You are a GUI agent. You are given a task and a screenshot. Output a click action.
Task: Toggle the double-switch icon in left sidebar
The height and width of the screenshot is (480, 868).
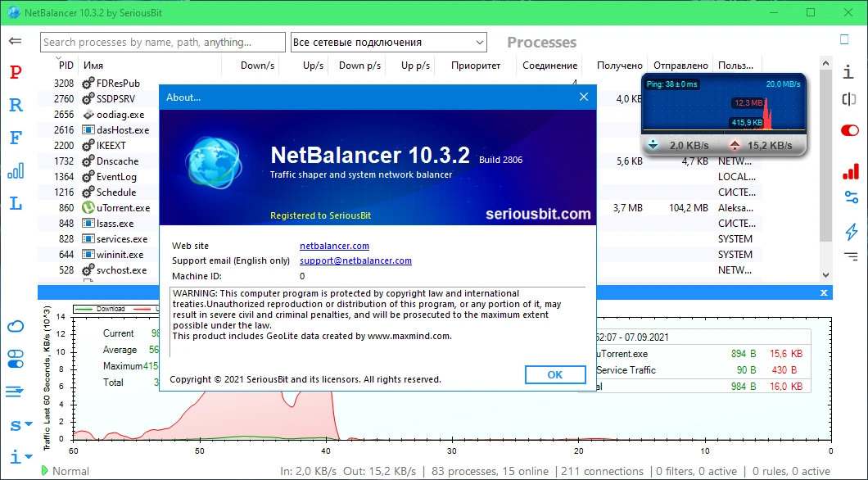(x=16, y=359)
